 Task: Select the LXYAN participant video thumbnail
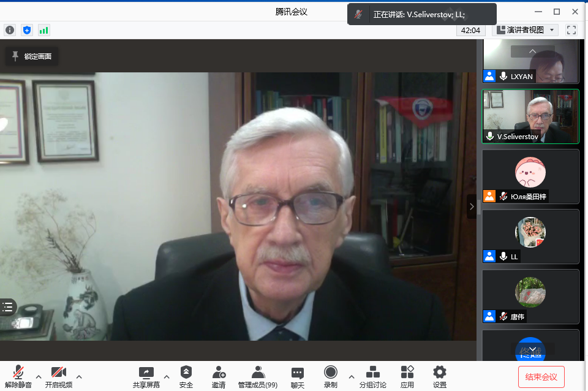[x=530, y=61]
